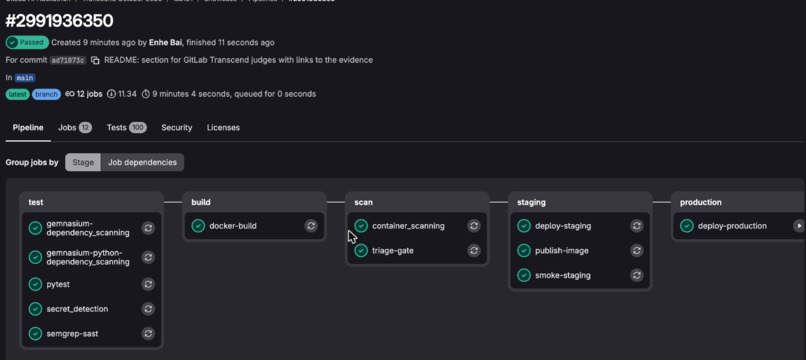Open the Jobs 12 tab
The height and width of the screenshot is (360, 806).
pyautogui.click(x=75, y=128)
